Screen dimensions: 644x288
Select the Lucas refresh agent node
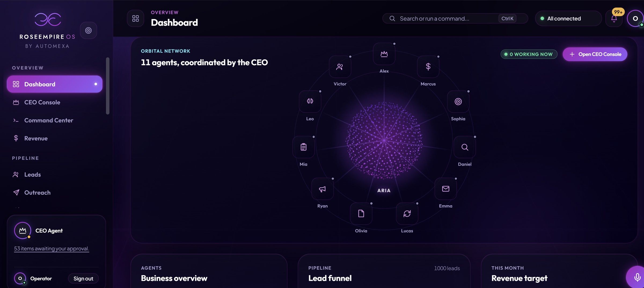click(x=407, y=214)
